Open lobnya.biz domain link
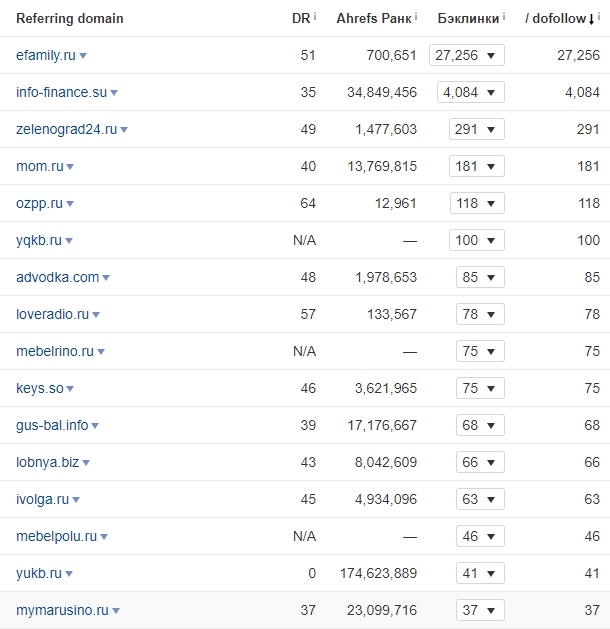 (x=47, y=462)
